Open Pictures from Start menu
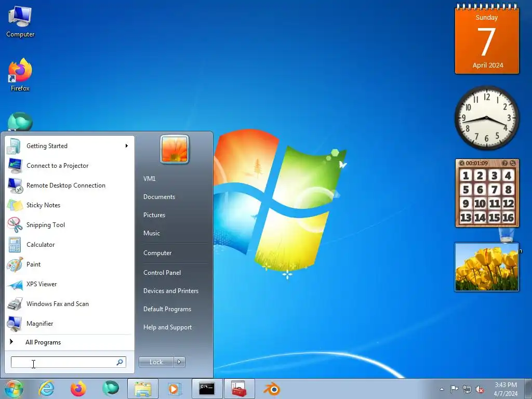 click(x=154, y=215)
